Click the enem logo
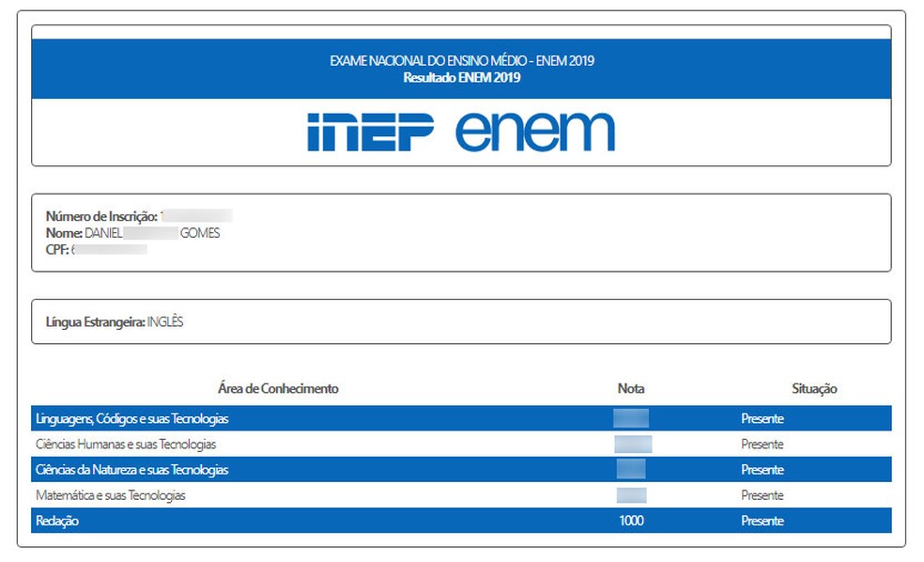The width and height of the screenshot is (924, 562). (x=535, y=133)
